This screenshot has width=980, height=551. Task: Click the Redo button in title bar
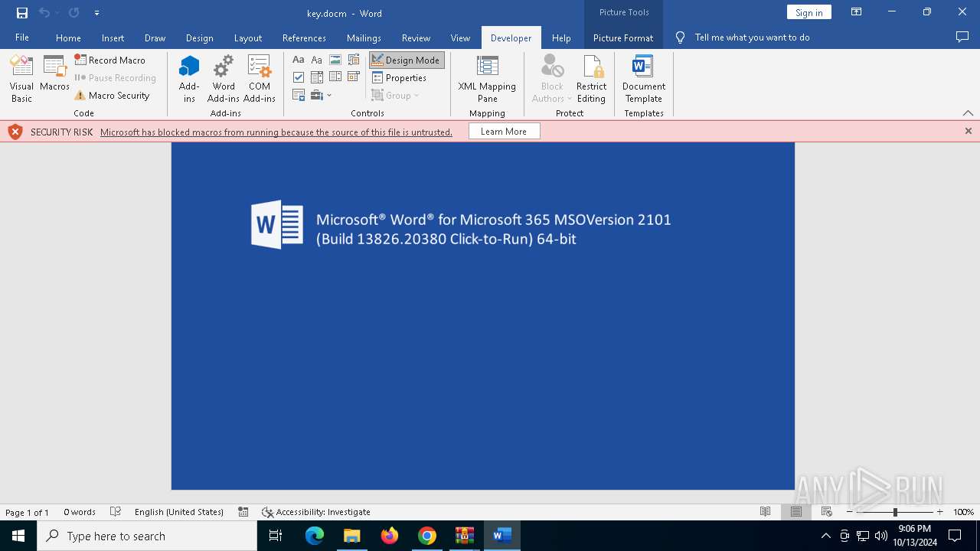pyautogui.click(x=74, y=13)
